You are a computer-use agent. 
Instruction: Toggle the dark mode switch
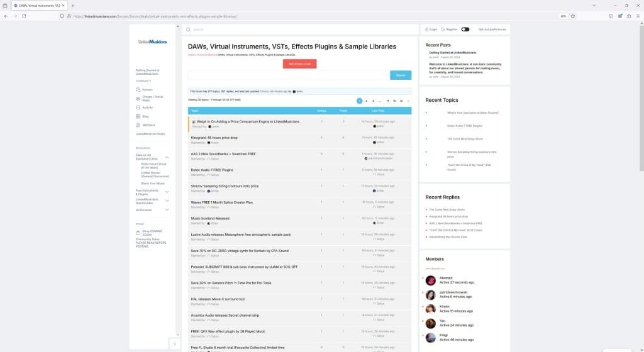[x=465, y=30]
